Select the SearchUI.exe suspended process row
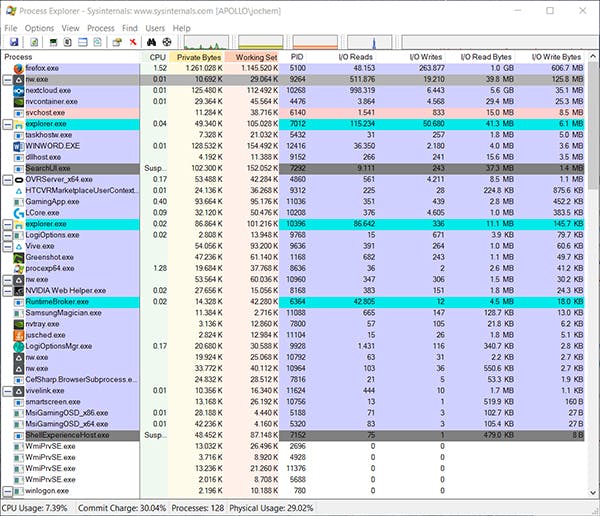 click(293, 168)
